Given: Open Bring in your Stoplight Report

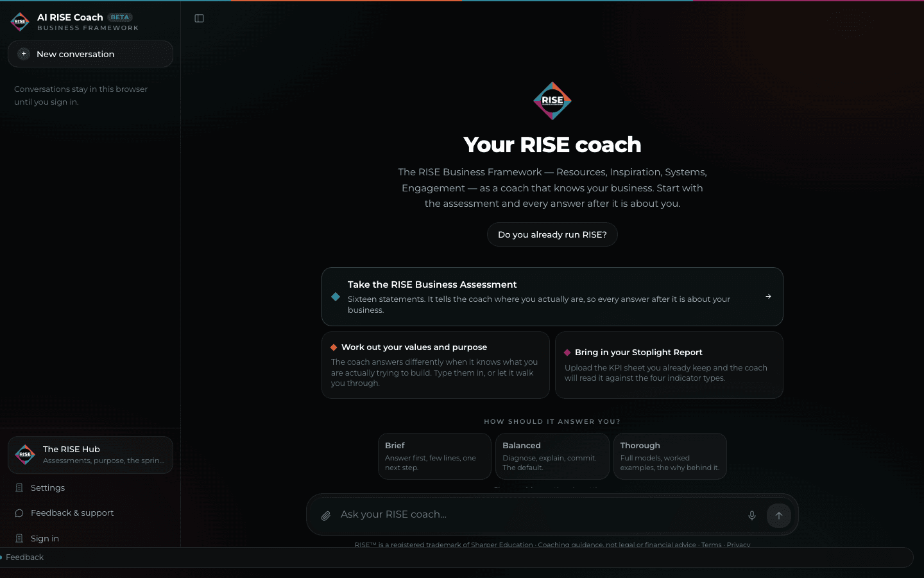Looking at the screenshot, I should 669,365.
